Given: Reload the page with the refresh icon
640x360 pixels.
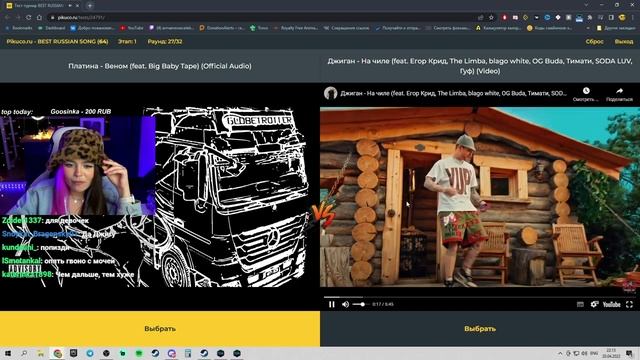Looking at the screenshot, I should 28,18.
